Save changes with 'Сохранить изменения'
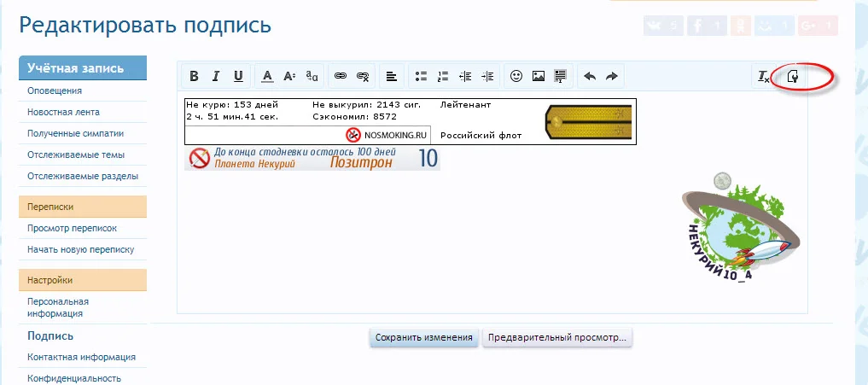 (x=423, y=337)
